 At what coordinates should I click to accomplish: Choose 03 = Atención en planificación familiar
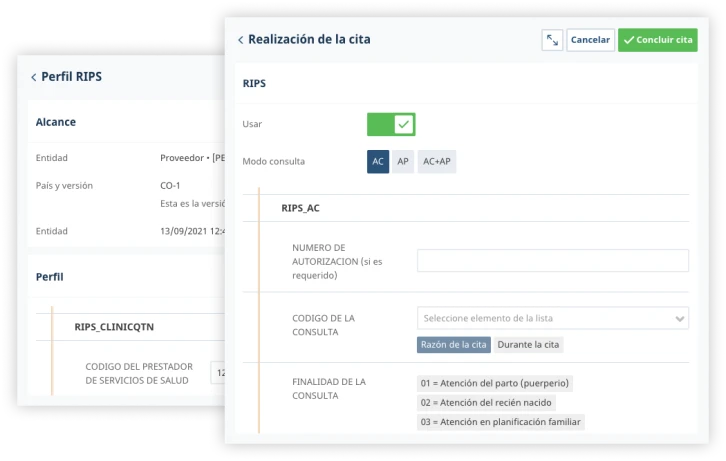coord(501,422)
